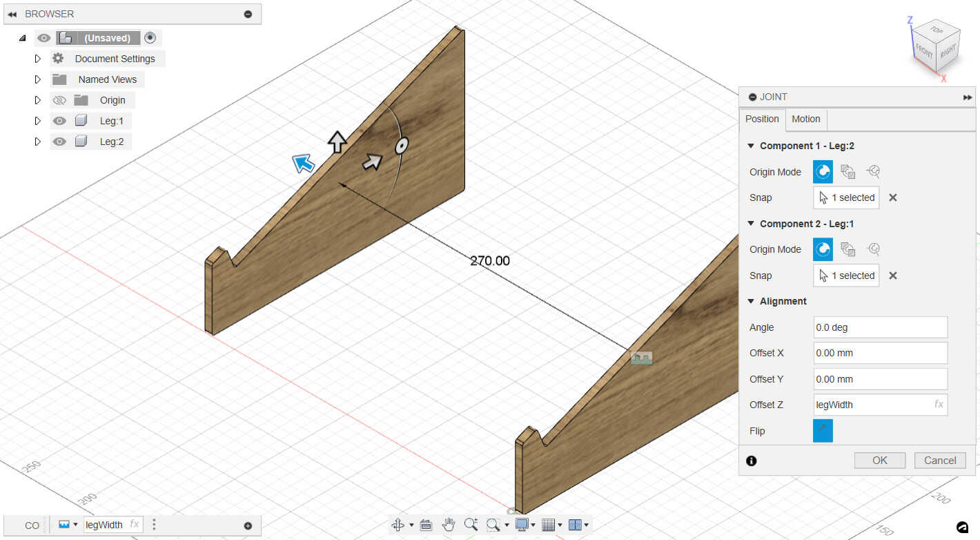Click the Offset Y input field
980x540 pixels.
coord(881,379)
